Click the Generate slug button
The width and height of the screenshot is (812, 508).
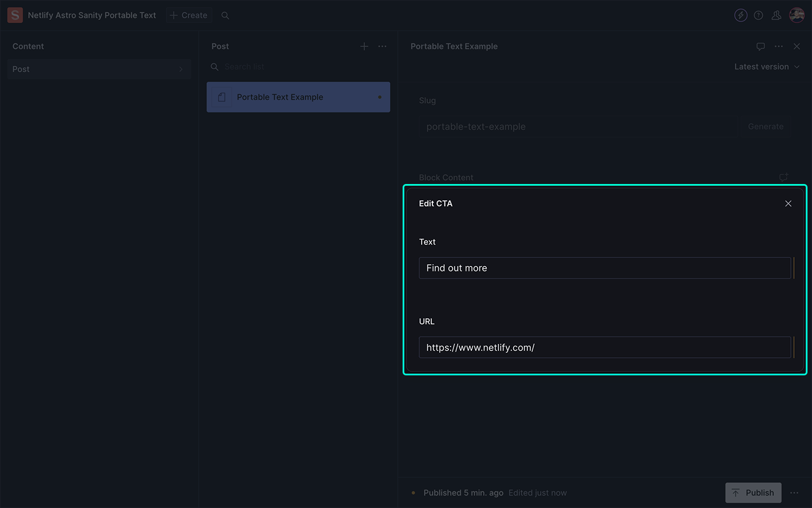766,126
